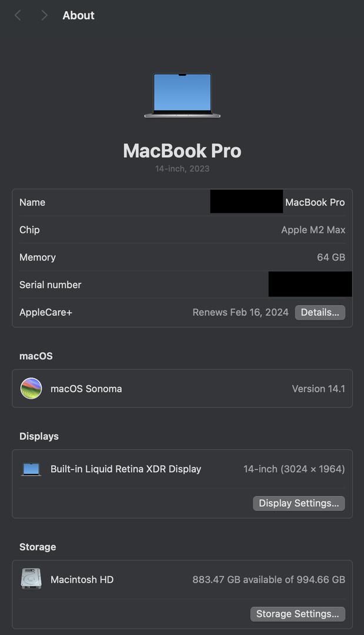Image resolution: width=364 pixels, height=635 pixels.
Task: Click the Macintosh HD label
Action: [82, 580]
